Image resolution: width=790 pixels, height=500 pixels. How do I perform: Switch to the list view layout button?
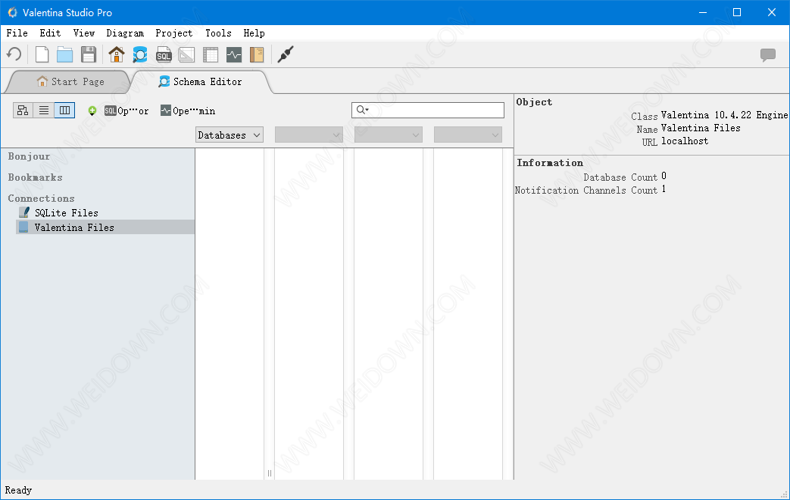coord(44,110)
